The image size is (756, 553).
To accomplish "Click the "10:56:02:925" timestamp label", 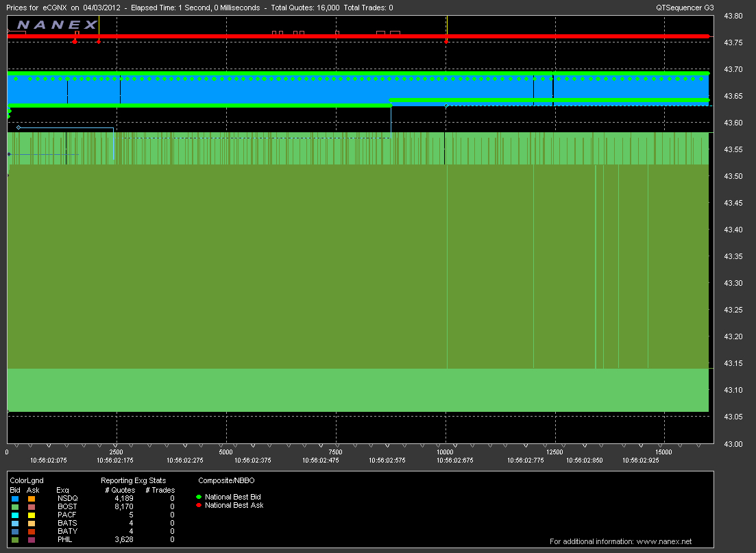I will tap(640, 460).
